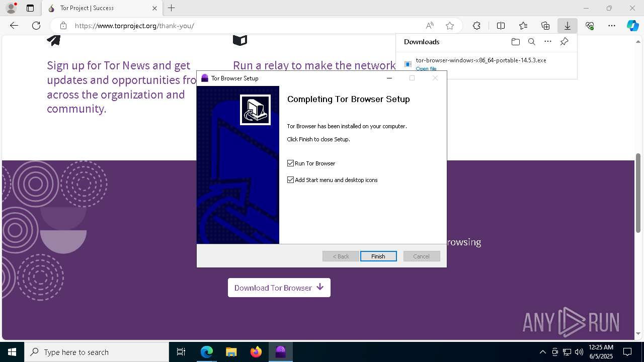Click the disabled Cancel button

click(422, 256)
